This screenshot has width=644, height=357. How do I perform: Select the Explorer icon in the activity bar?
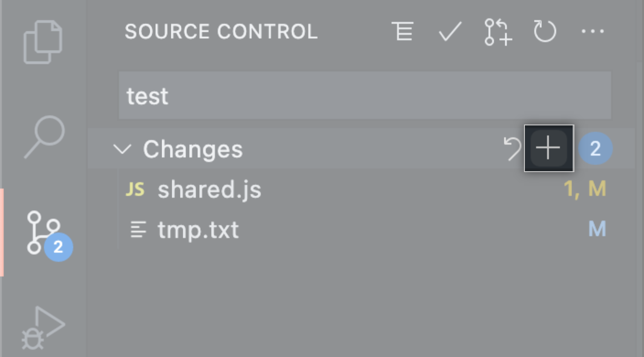43,41
